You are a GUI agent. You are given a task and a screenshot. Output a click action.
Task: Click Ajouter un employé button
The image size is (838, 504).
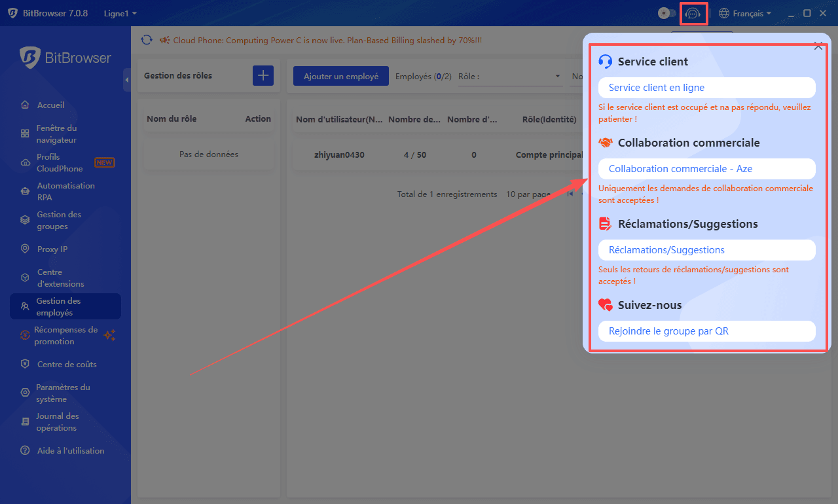click(x=340, y=77)
